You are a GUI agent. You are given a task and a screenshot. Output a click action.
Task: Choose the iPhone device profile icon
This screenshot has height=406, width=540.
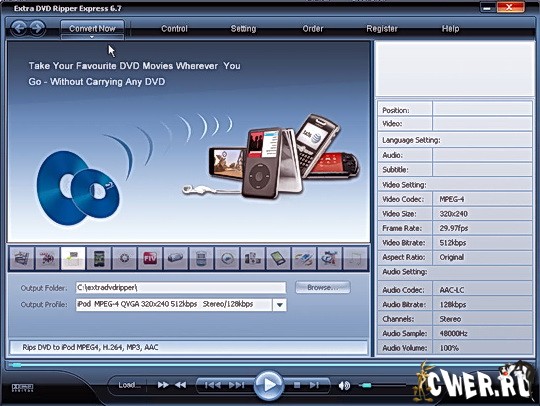click(99, 258)
